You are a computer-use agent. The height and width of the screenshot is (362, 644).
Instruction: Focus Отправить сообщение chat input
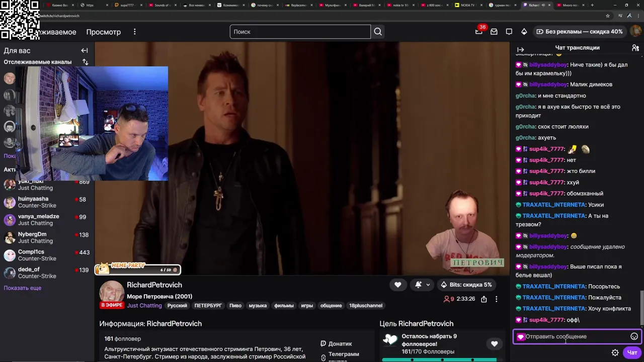click(576, 336)
